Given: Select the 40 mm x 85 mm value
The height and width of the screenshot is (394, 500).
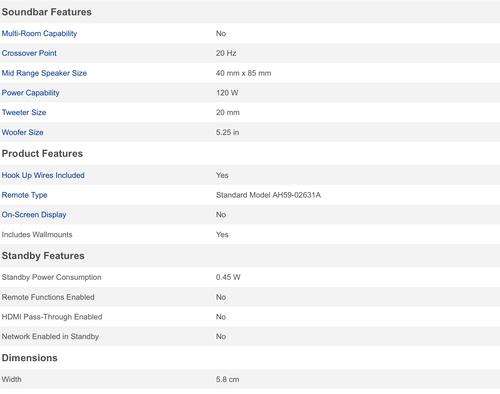Looking at the screenshot, I should 244,73.
